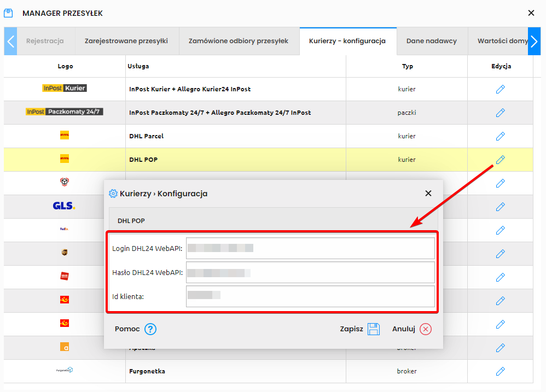
Task: Close the Kurierzy Konfiguracja dialog
Action: [428, 194]
